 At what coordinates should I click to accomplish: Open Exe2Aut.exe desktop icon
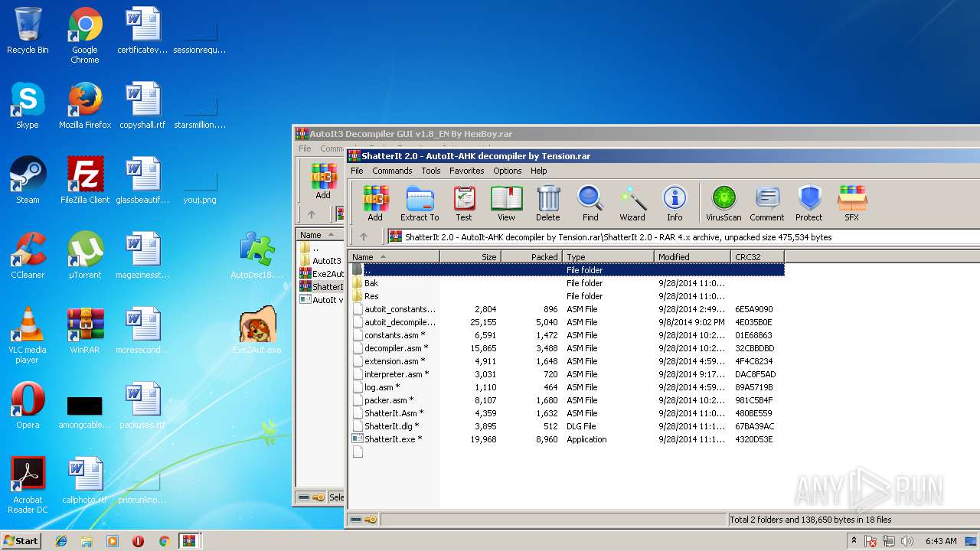click(257, 331)
